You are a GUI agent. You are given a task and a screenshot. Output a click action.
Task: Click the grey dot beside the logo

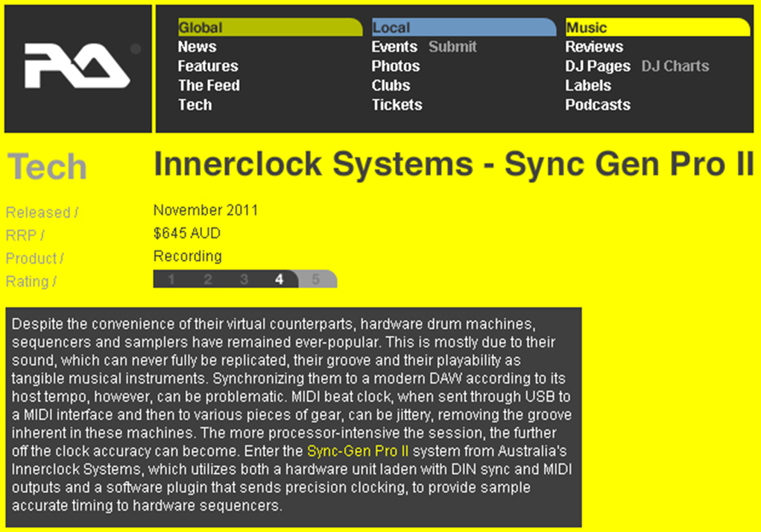pos(136,48)
